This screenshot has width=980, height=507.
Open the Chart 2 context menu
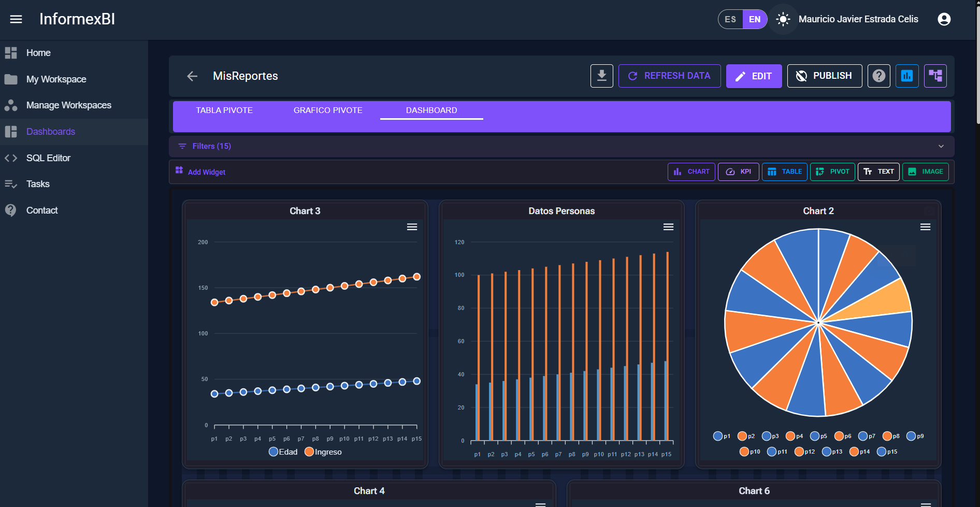point(926,227)
